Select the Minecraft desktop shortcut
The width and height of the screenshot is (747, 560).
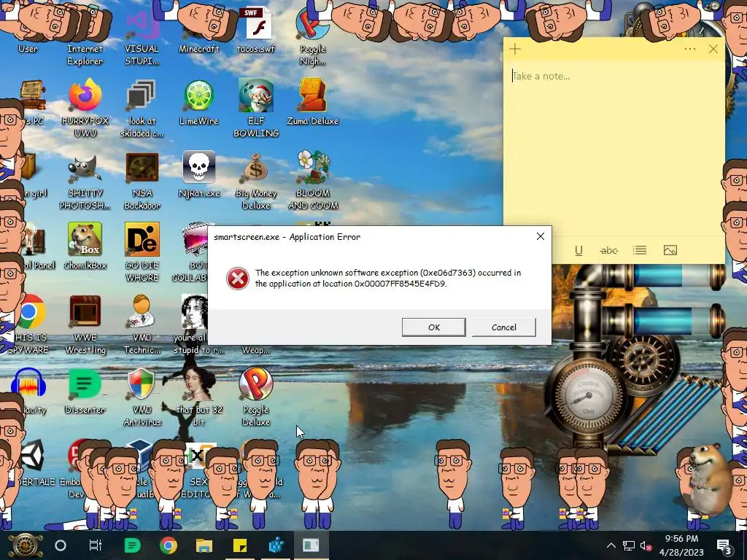pyautogui.click(x=198, y=29)
